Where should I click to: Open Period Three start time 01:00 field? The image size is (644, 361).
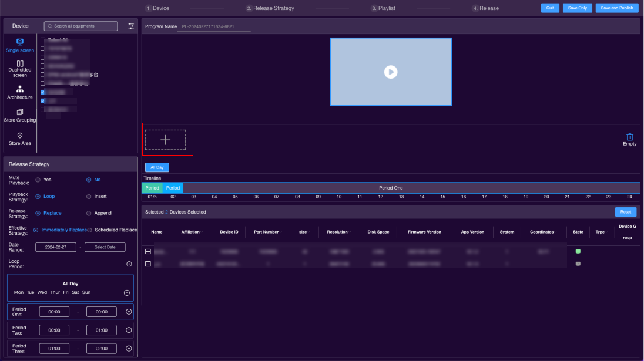(54, 349)
